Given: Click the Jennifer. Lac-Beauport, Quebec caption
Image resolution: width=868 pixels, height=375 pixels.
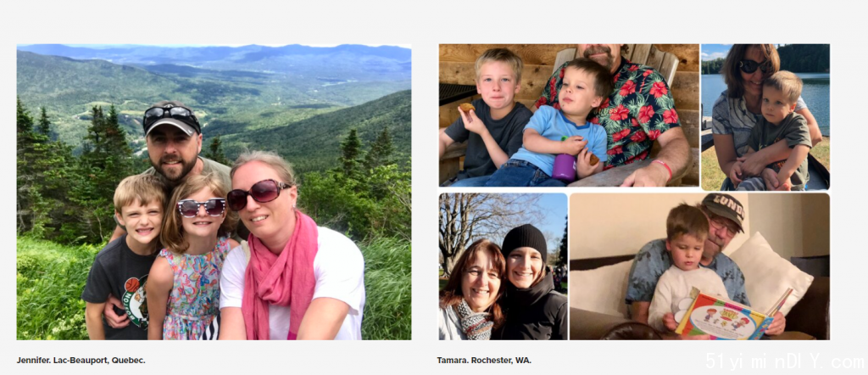Looking at the screenshot, I should pyautogui.click(x=81, y=360).
